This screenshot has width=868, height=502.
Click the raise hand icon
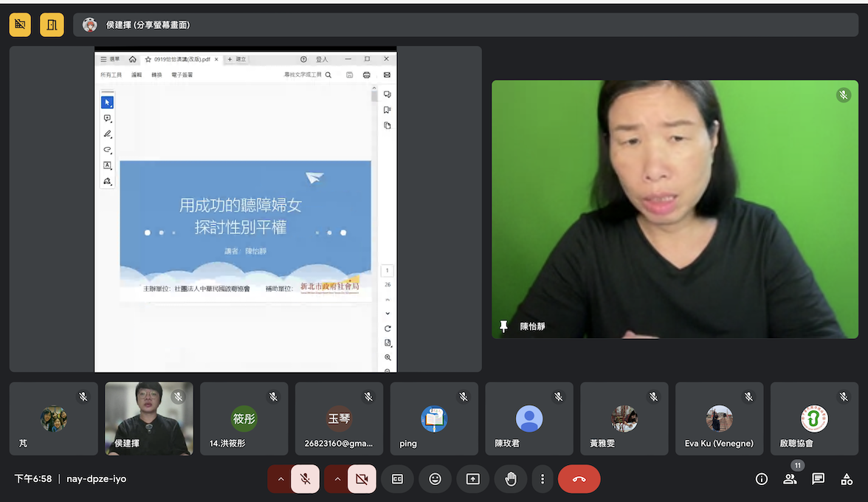510,479
